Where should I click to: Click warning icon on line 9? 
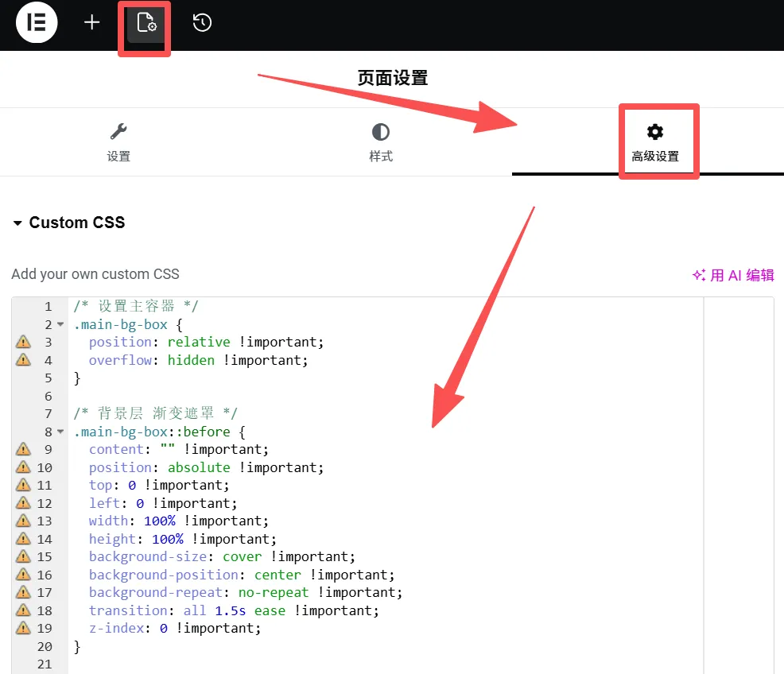point(23,449)
